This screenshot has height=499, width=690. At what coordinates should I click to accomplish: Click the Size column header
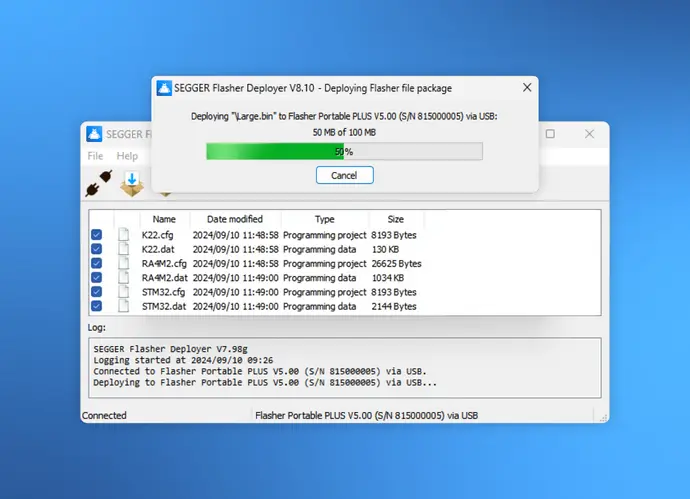tap(395, 219)
